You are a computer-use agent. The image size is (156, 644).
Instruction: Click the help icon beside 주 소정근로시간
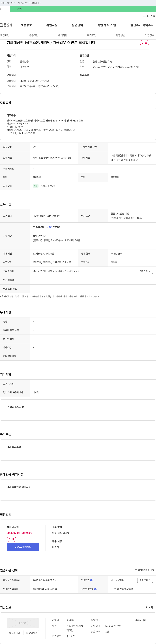tap(50, 227)
